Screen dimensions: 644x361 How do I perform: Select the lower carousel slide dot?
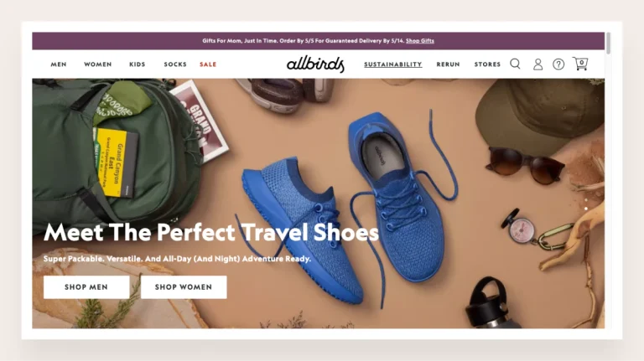point(586,209)
